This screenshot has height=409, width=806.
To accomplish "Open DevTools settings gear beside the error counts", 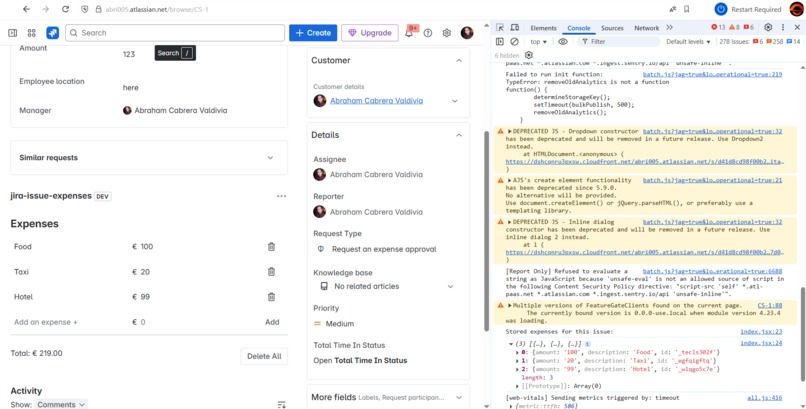I will [768, 28].
